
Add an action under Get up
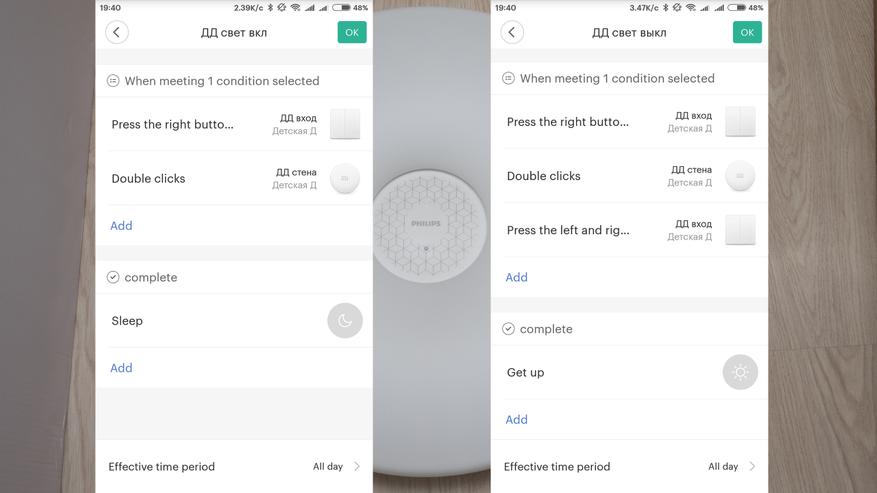tap(516, 420)
